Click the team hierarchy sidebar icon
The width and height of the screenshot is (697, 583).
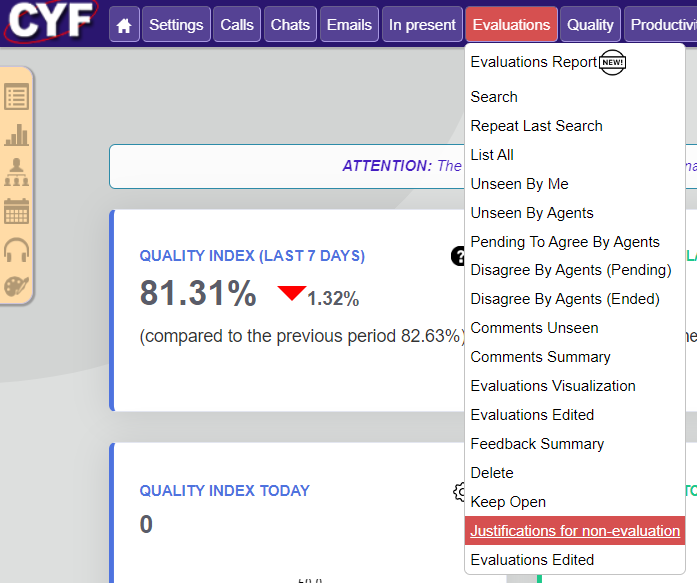[17, 172]
